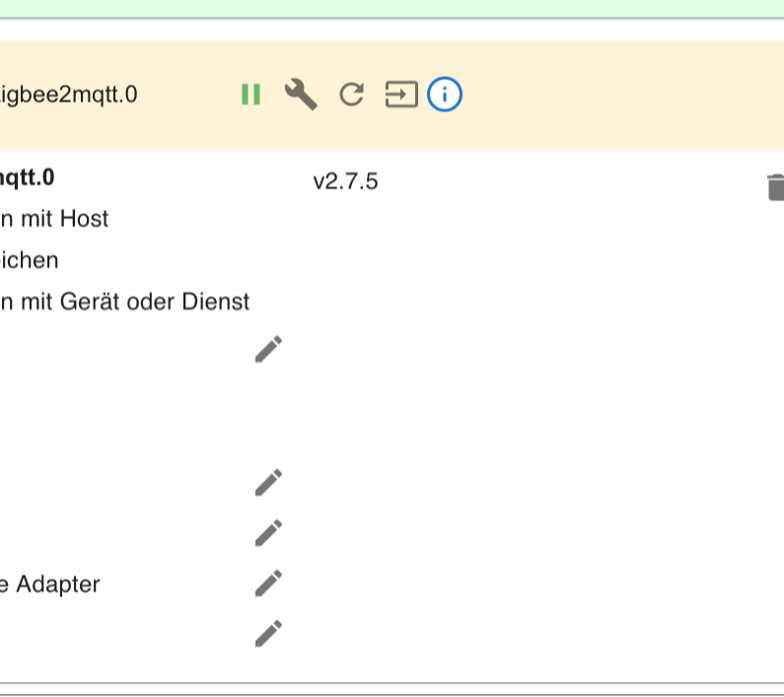
Task: Open instance settings with the wrench icon
Action: pyautogui.click(x=301, y=94)
